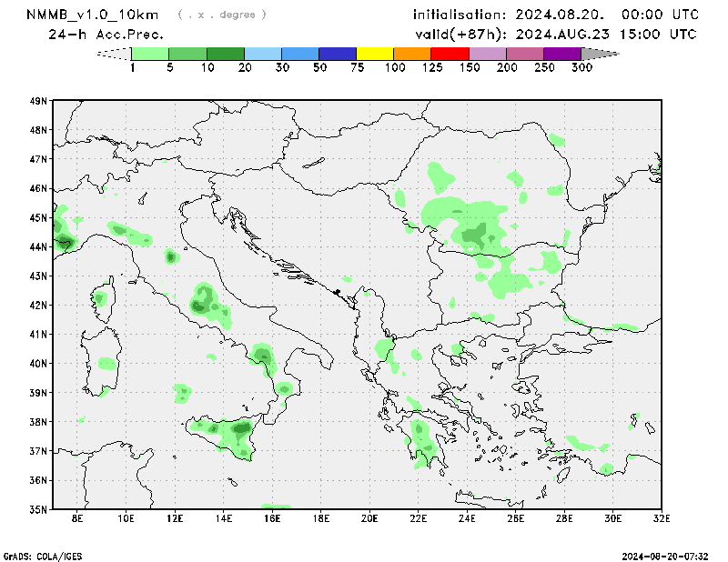Pick the light green 1-5 legend swatch

151,55
